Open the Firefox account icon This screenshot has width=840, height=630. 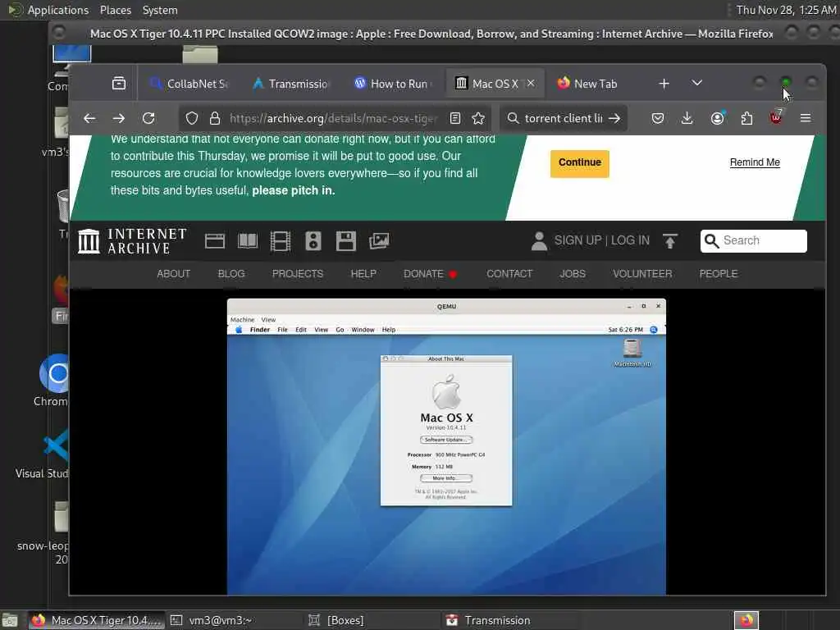pos(717,118)
